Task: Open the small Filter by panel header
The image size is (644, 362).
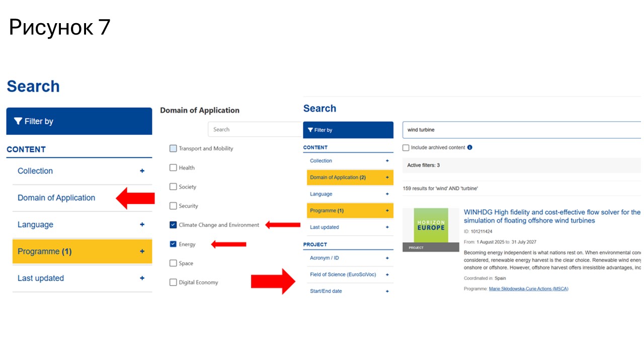Action: pyautogui.click(x=348, y=130)
